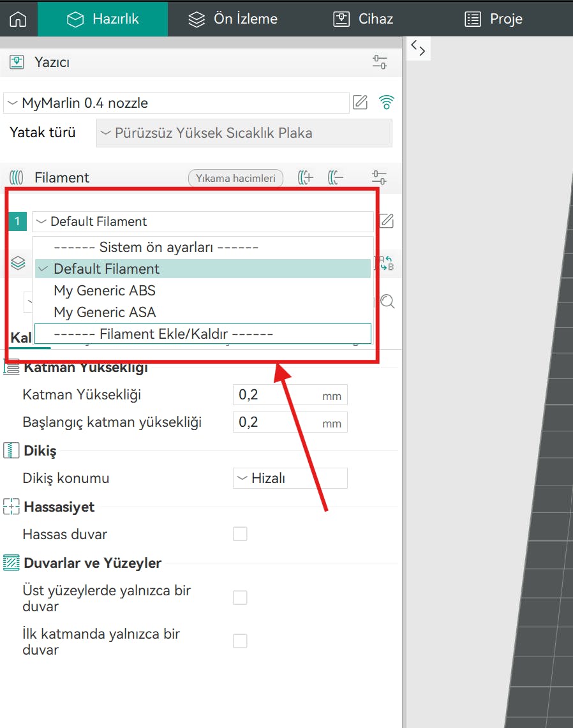Add a filament with plus icon
Screen dimensions: 573x728
(306, 178)
